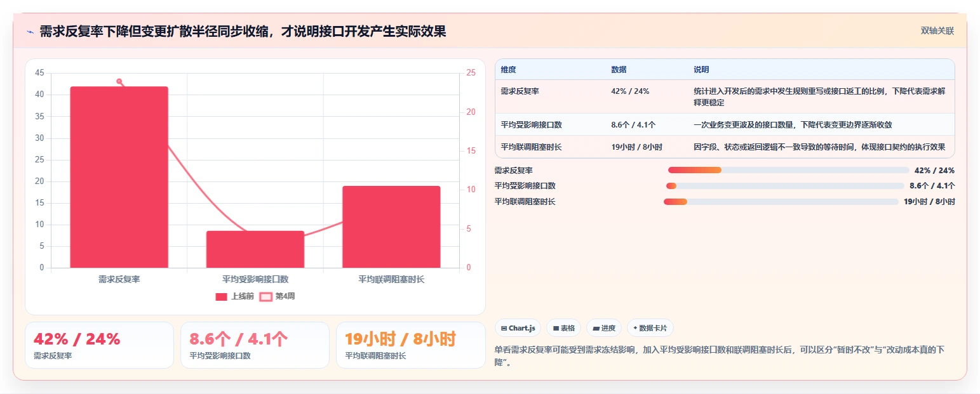Click the 需求反复率 progress bar
This screenshot has width=980, height=394.
click(x=789, y=170)
